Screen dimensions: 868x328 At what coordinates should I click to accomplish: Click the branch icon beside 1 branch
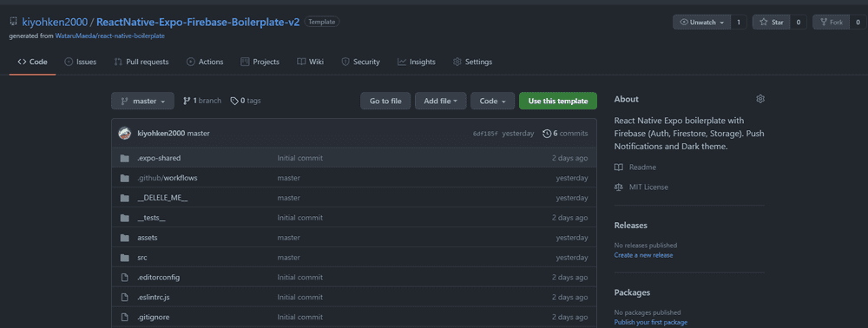(187, 101)
